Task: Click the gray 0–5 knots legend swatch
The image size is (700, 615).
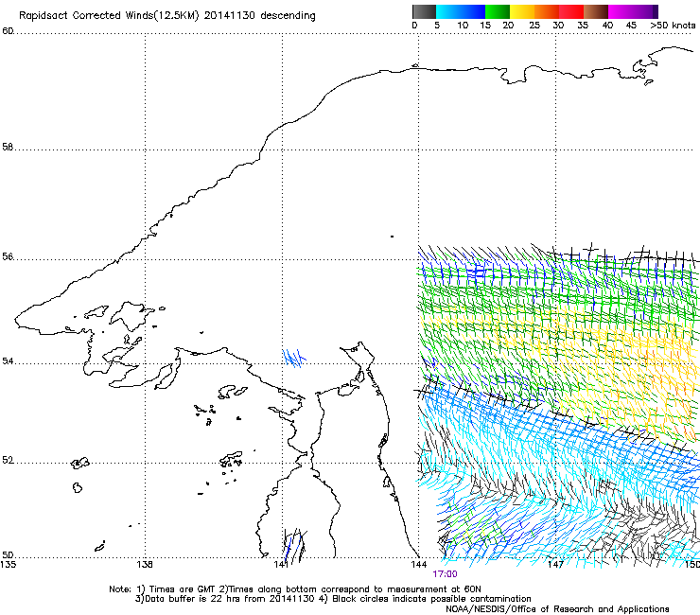Action: pos(424,11)
